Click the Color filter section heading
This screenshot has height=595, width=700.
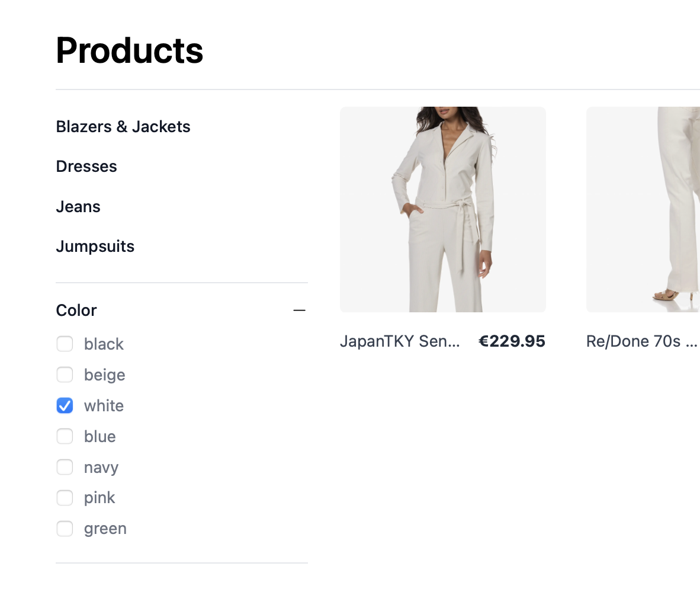pyautogui.click(x=76, y=311)
